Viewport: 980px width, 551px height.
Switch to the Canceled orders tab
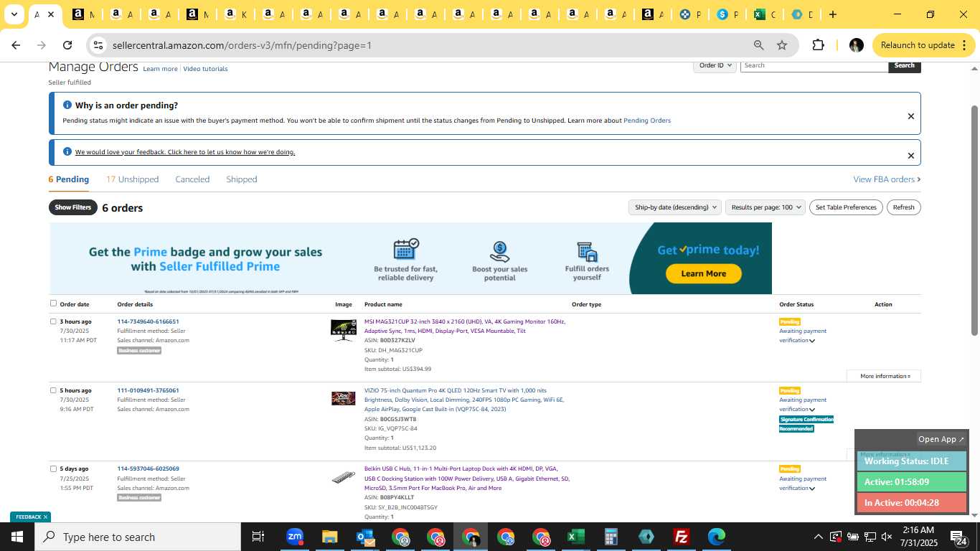tap(192, 179)
